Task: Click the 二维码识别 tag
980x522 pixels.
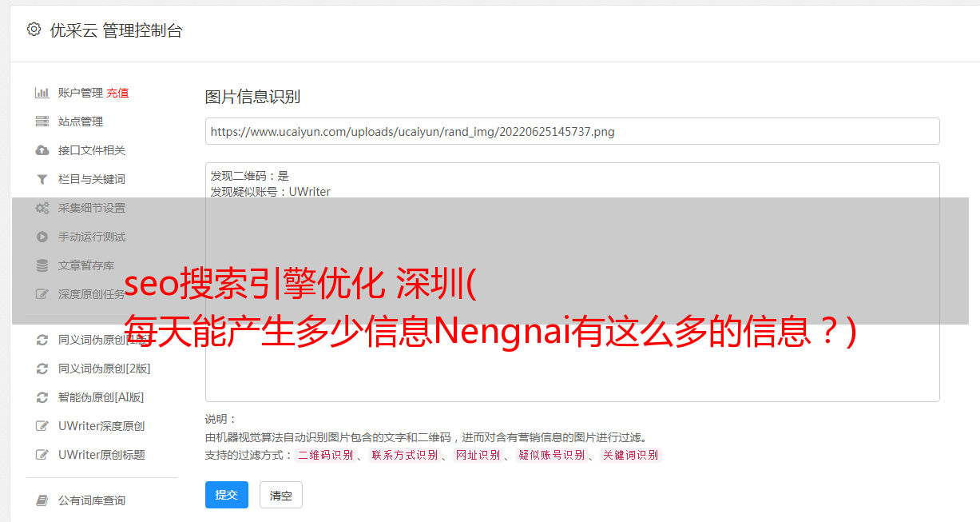Action: 325,455
